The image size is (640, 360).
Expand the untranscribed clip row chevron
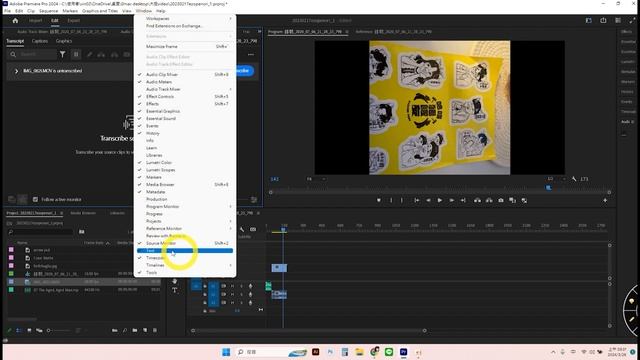pyautogui.click(x=16, y=71)
